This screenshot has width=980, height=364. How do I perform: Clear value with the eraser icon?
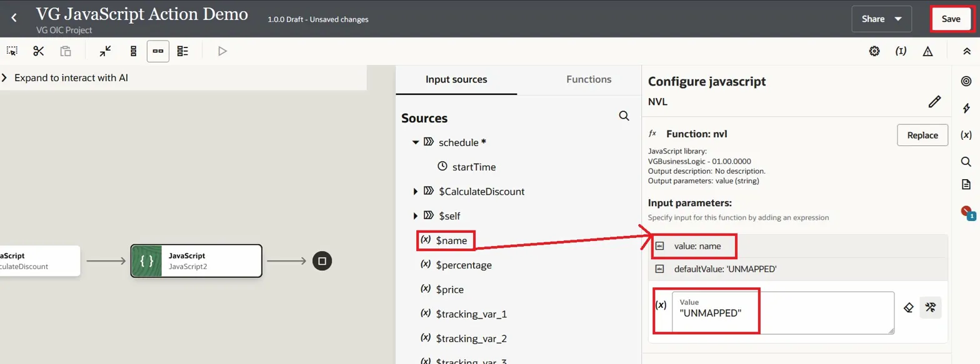(x=909, y=307)
